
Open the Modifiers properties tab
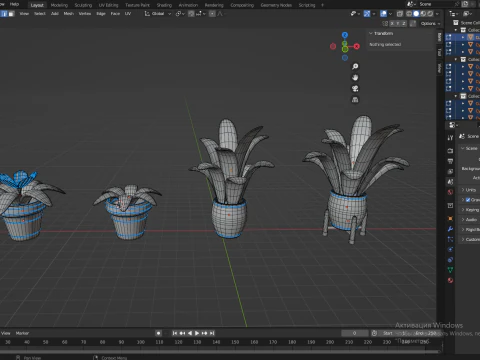(450, 229)
